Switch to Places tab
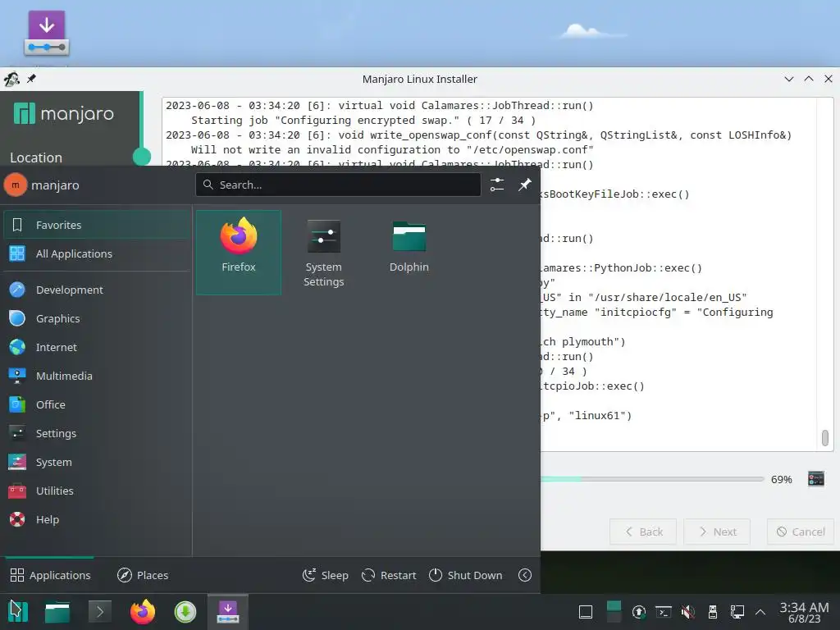 (143, 575)
